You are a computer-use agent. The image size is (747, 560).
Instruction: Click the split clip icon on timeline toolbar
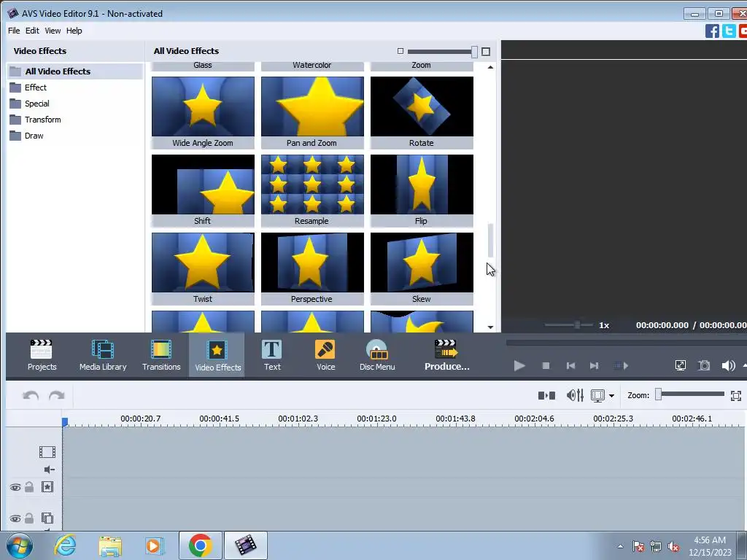point(546,395)
